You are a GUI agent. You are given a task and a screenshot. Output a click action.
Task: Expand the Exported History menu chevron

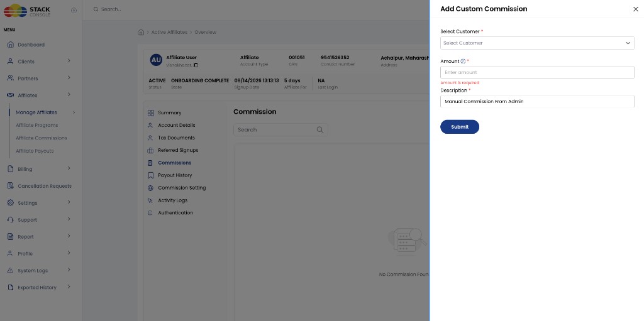coord(69,286)
